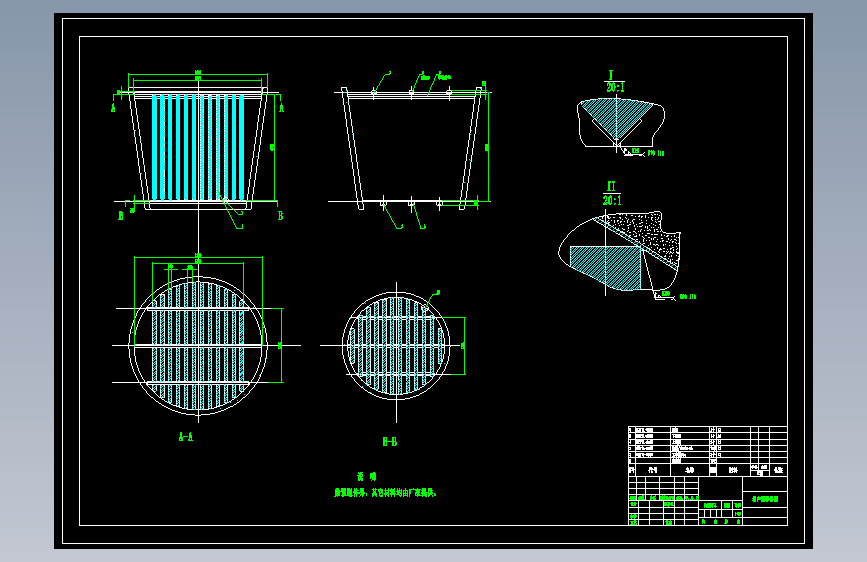
Task: Pick the A-A circular grid section view
Action: 198,346
